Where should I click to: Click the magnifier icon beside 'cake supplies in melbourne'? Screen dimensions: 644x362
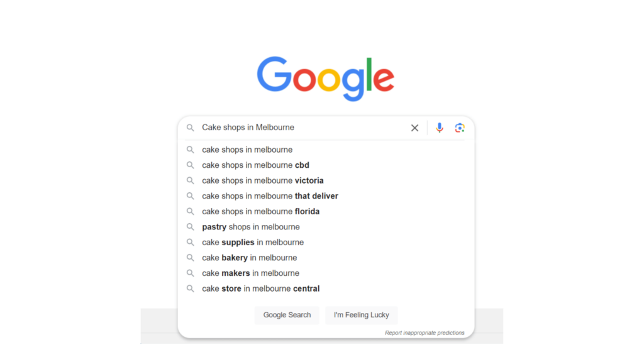pyautogui.click(x=190, y=242)
